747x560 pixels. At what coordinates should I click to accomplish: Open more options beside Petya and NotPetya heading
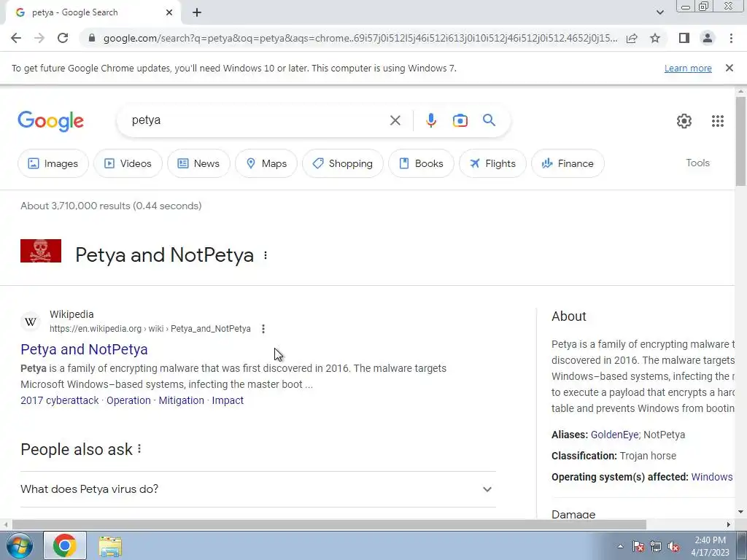point(266,255)
